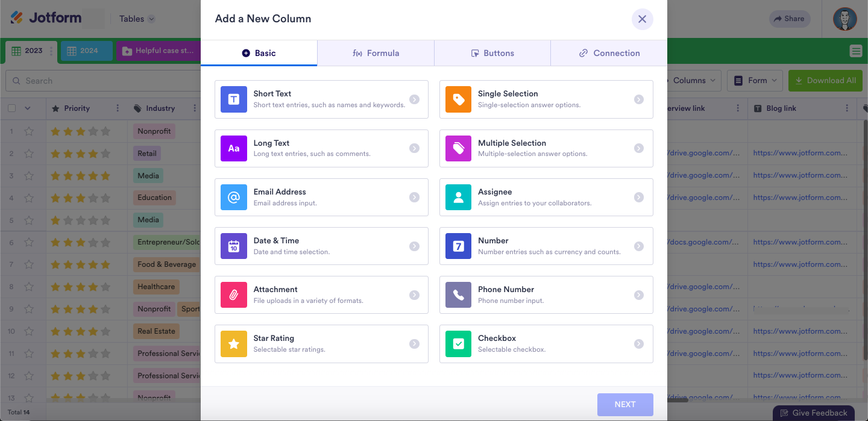868x421 pixels.
Task: Click the purple Long Text icon
Action: click(234, 148)
